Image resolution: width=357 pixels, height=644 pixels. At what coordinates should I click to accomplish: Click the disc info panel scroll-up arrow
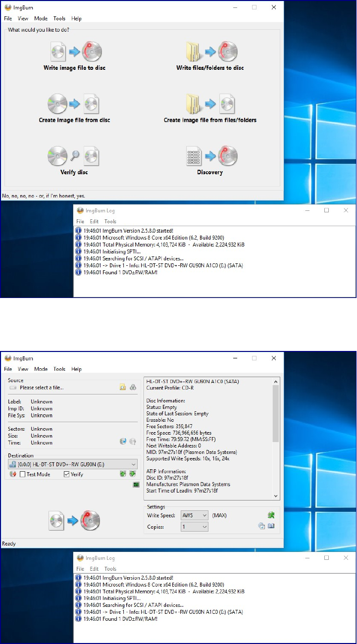pyautogui.click(x=276, y=382)
